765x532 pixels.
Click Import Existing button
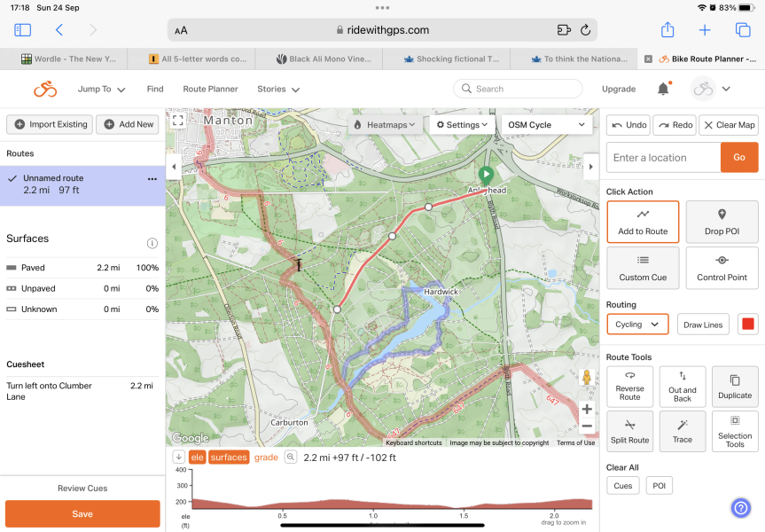click(51, 124)
